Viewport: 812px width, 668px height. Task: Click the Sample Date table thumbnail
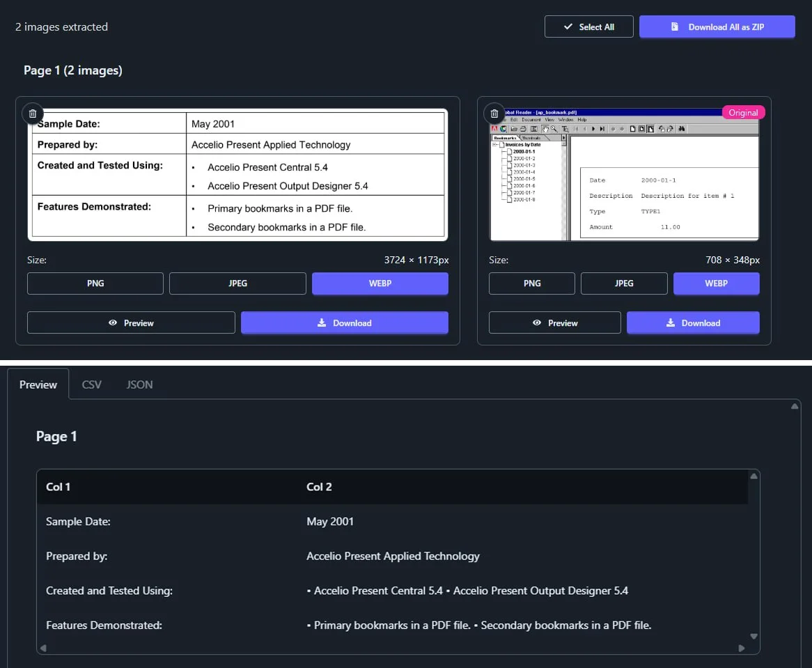click(x=237, y=174)
